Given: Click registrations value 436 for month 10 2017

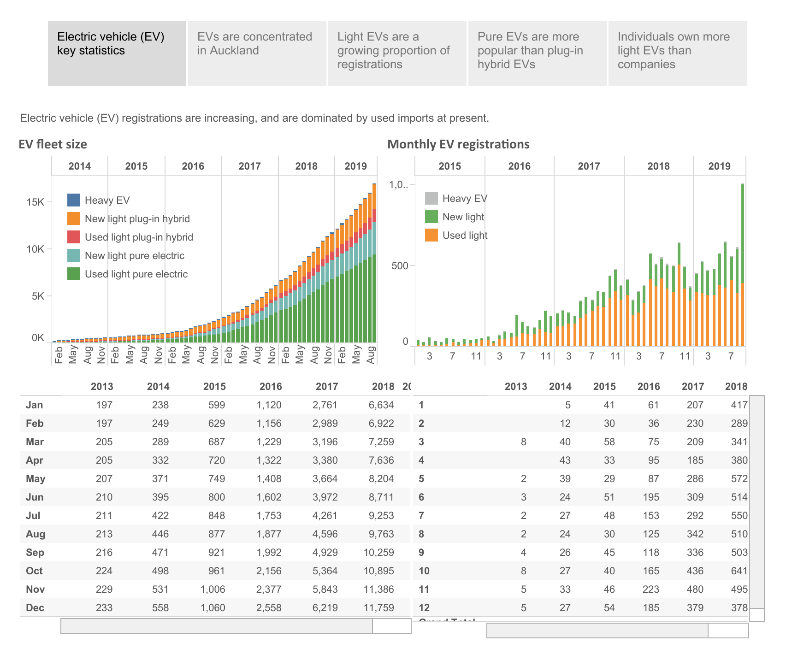Looking at the screenshot, I should pos(695,571).
